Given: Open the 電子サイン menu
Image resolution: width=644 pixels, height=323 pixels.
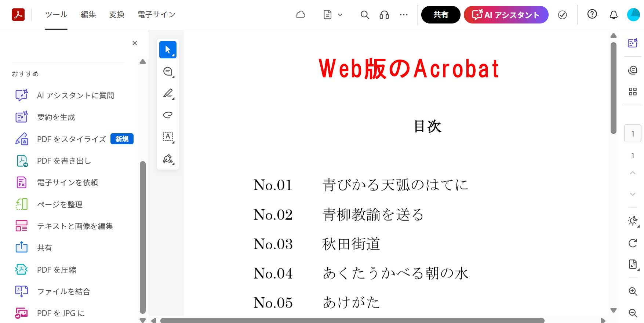Looking at the screenshot, I should tap(156, 14).
